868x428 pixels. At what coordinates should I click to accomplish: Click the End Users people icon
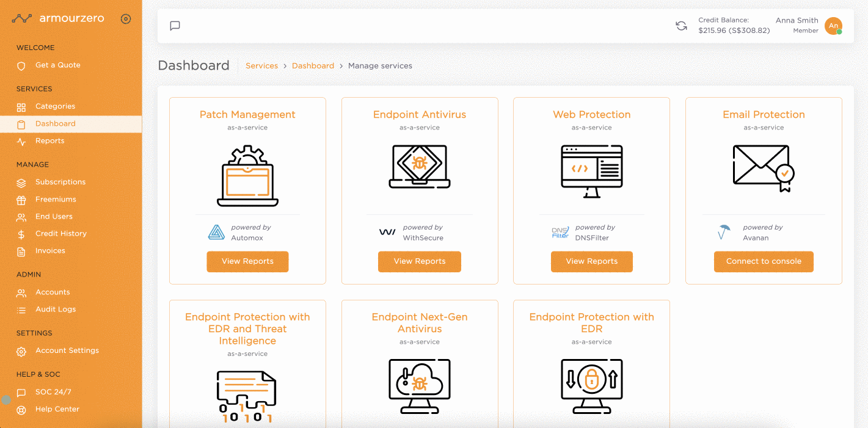[21, 217]
